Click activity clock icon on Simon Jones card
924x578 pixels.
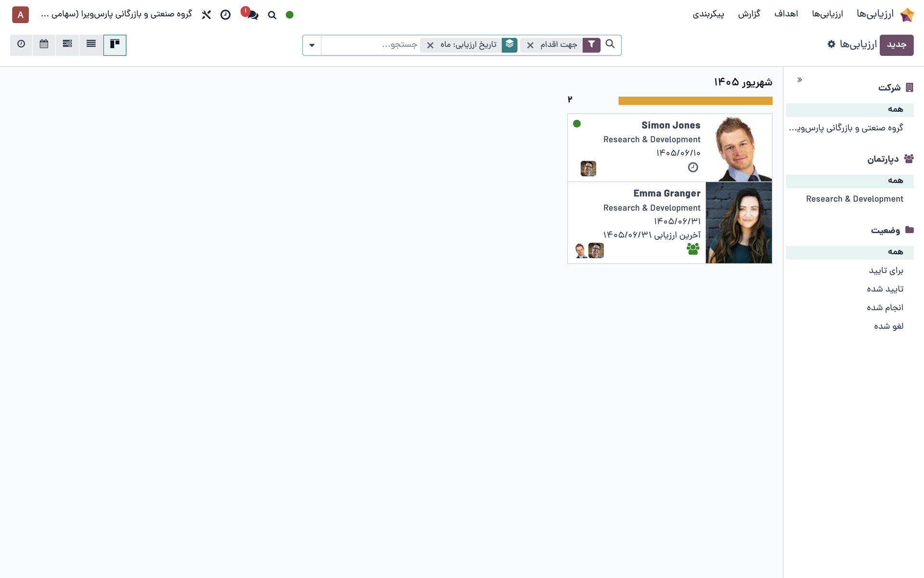693,167
